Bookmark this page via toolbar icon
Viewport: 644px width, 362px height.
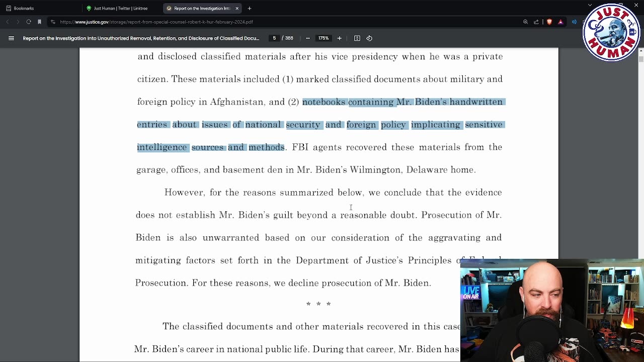click(x=39, y=22)
